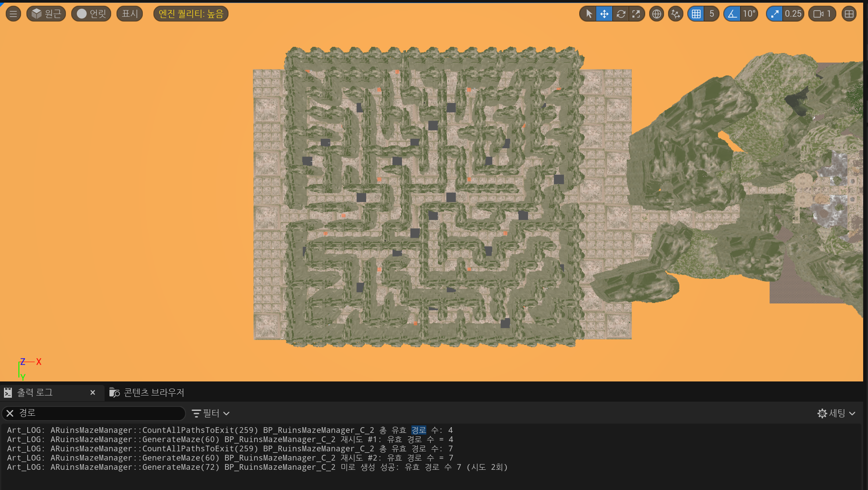Click the surface snapping icon
The image size is (868, 490).
(676, 14)
